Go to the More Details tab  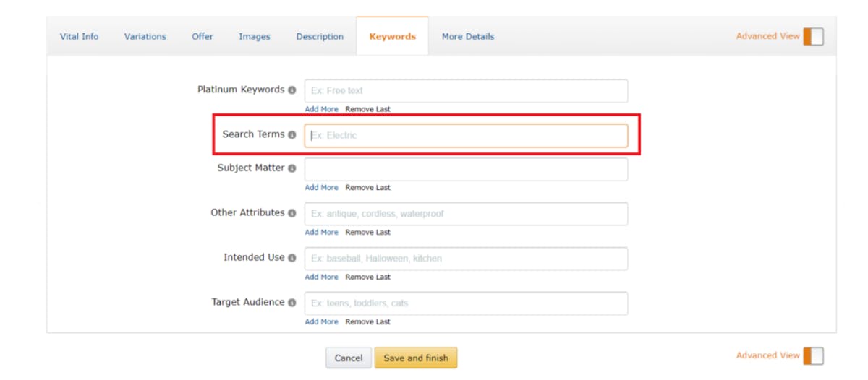coord(468,36)
